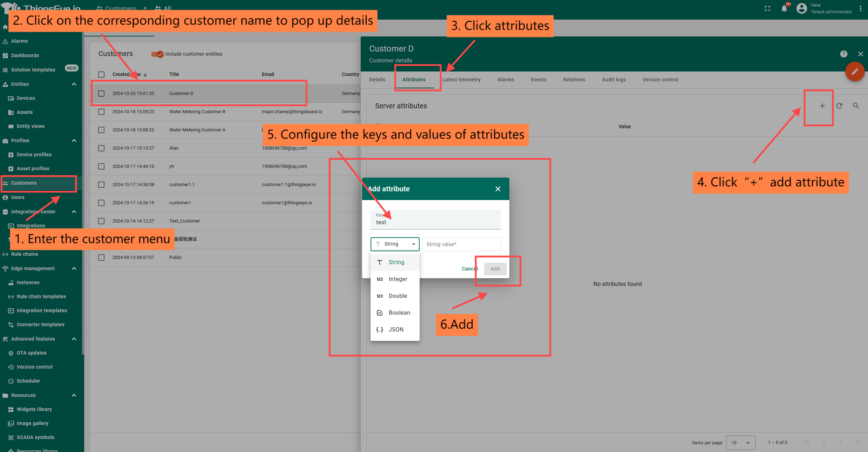Screen dimensions: 868x452
Task: Open the items per page dropdown
Action: point(740,443)
